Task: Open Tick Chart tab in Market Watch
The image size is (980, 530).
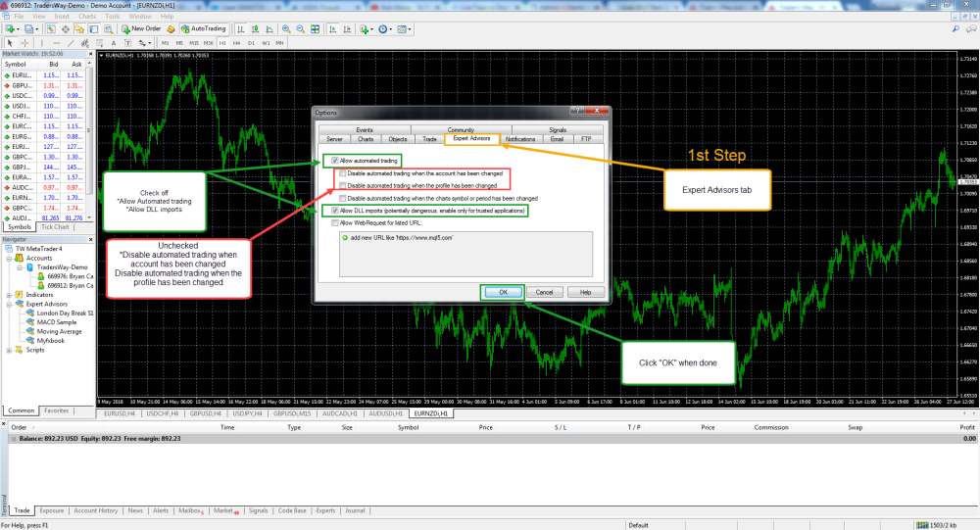Action: pos(55,227)
